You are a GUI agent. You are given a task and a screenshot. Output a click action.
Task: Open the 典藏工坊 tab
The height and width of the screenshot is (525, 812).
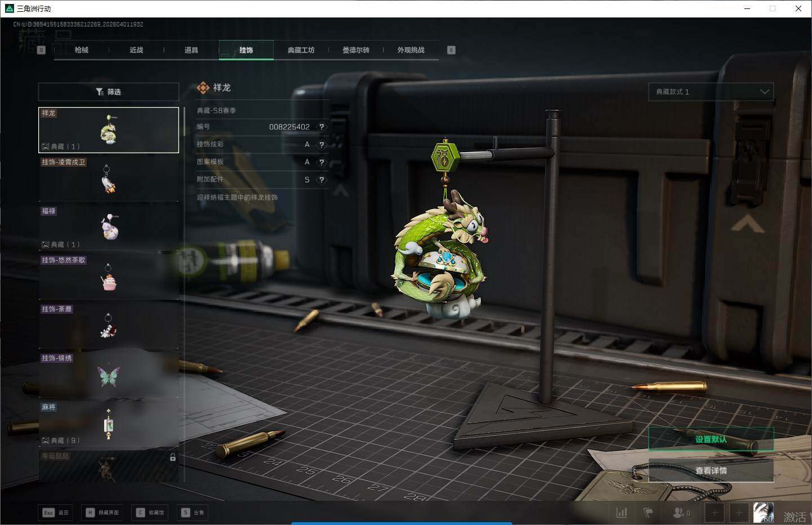point(301,50)
